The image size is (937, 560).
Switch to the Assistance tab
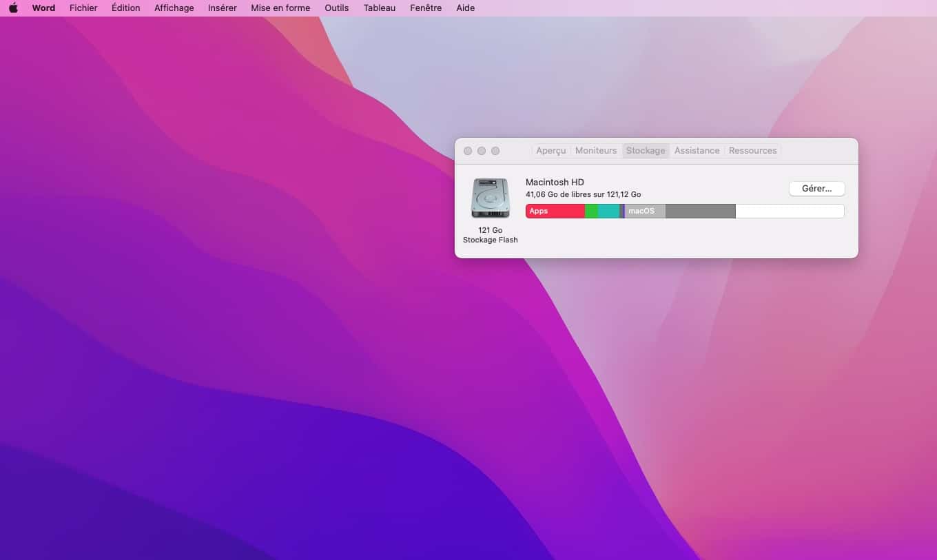(x=697, y=151)
